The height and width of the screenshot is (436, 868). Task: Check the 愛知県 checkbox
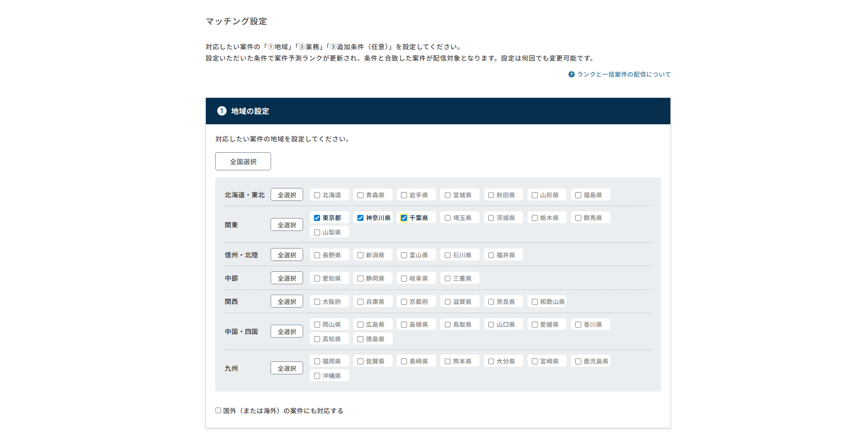click(x=317, y=279)
